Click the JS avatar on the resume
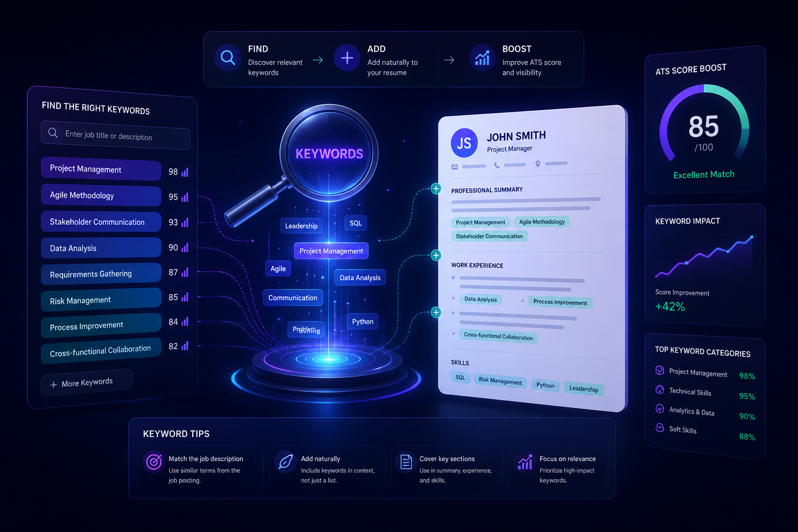Screen dimensions: 798x532 click(464, 143)
